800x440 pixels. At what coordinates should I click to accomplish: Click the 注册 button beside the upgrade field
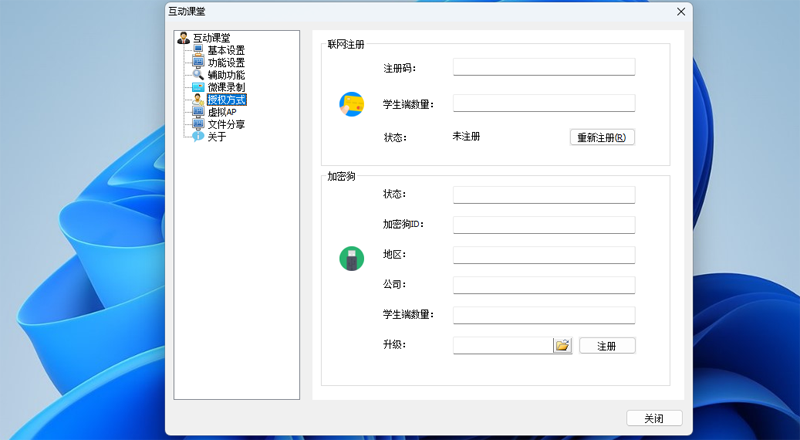[x=607, y=346]
